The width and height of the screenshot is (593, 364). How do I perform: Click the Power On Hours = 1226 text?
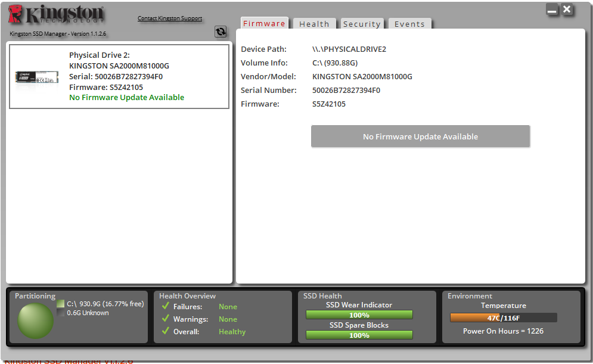[504, 331]
